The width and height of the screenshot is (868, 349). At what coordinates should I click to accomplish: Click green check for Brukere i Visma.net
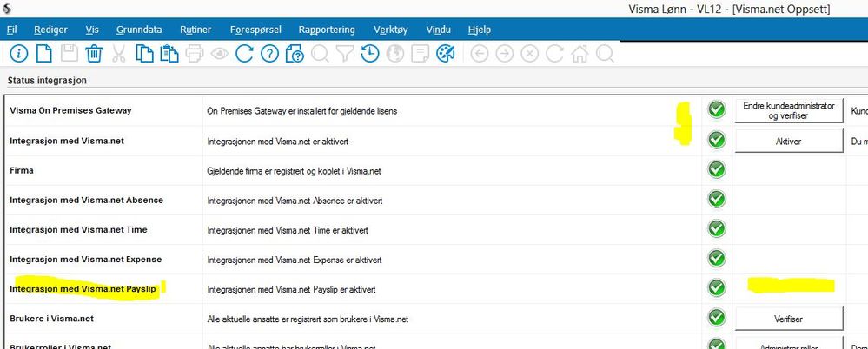coord(717,318)
